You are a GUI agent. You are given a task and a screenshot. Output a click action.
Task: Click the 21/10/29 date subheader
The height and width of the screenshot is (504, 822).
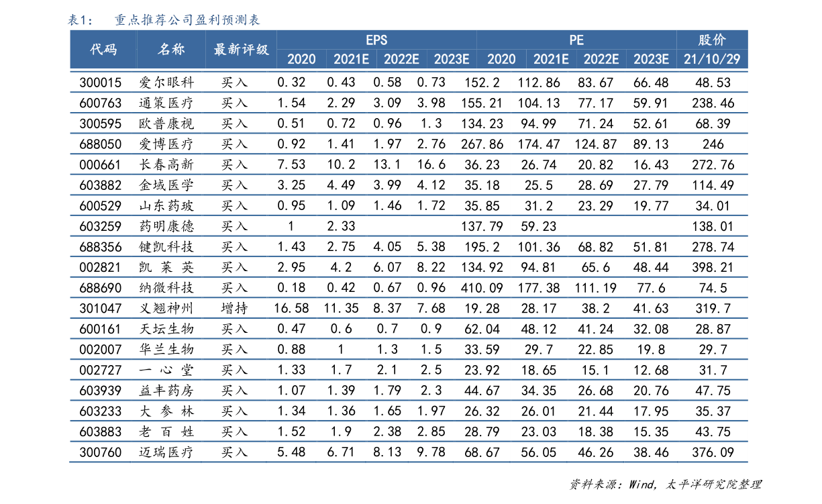tap(712, 59)
